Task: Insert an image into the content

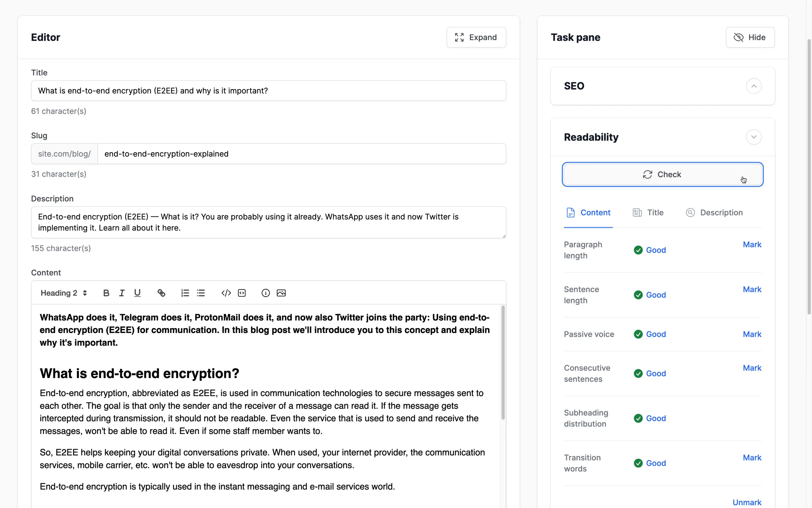Action: pos(281,293)
